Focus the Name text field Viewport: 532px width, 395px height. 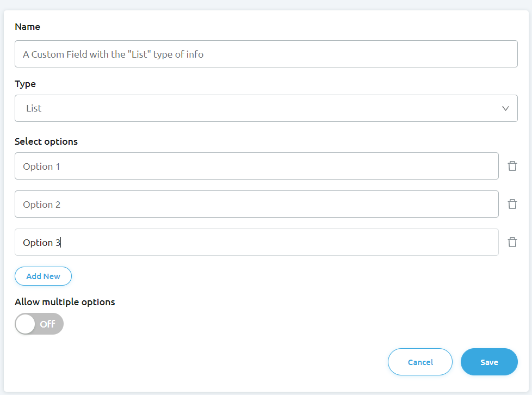point(265,54)
